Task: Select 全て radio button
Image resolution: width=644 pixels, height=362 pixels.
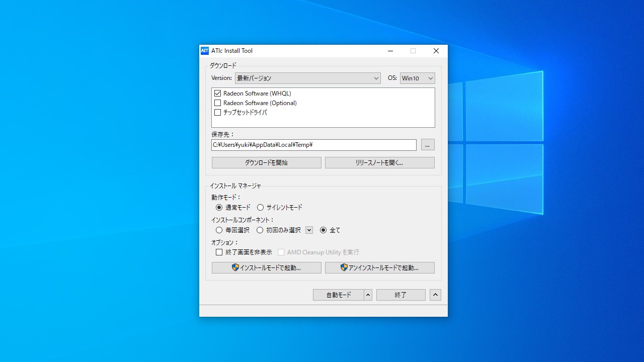Action: [324, 230]
